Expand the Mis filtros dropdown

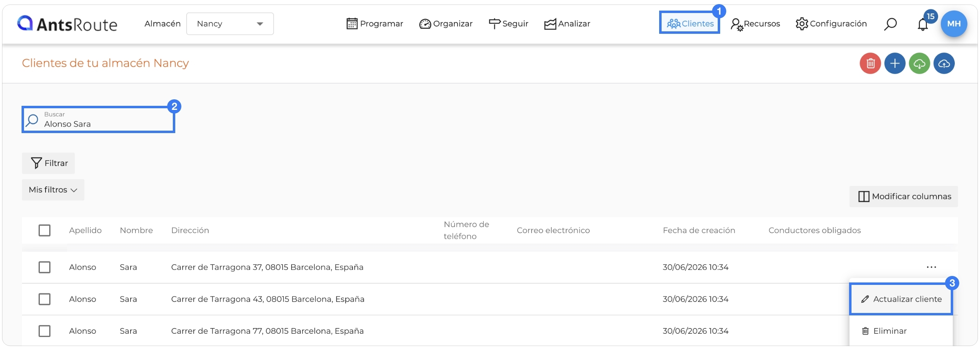(x=53, y=190)
